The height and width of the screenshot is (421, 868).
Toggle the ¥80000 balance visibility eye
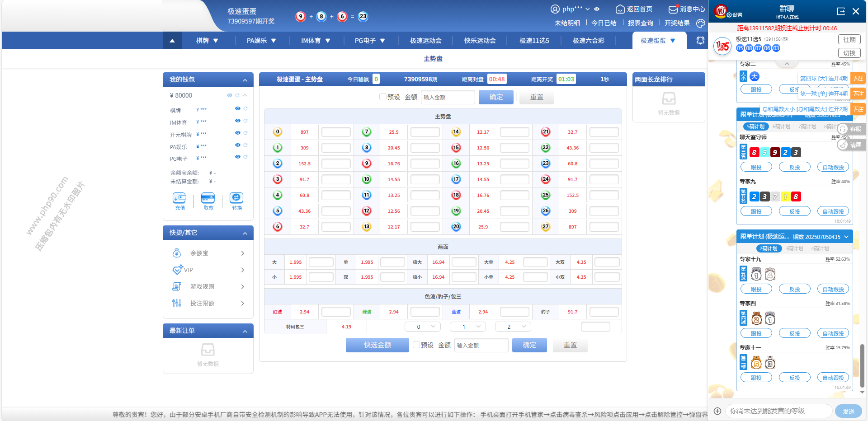pyautogui.click(x=229, y=95)
